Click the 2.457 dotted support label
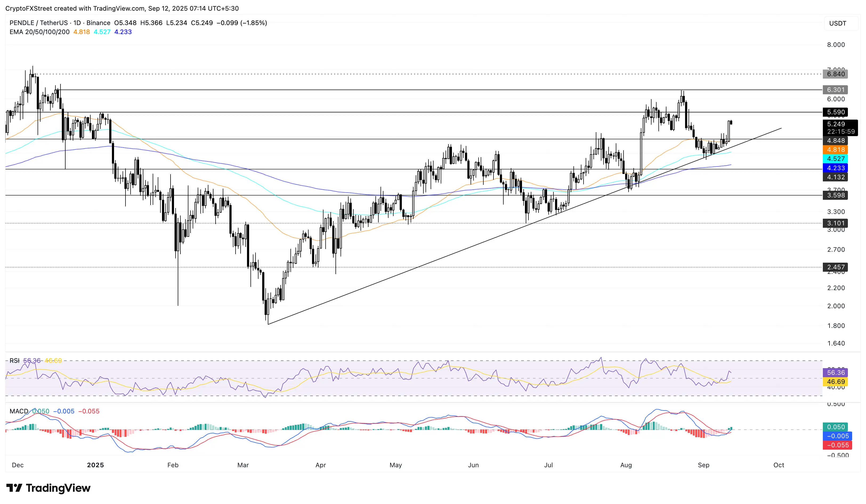Viewport: 866px width, 504px height. (x=835, y=267)
